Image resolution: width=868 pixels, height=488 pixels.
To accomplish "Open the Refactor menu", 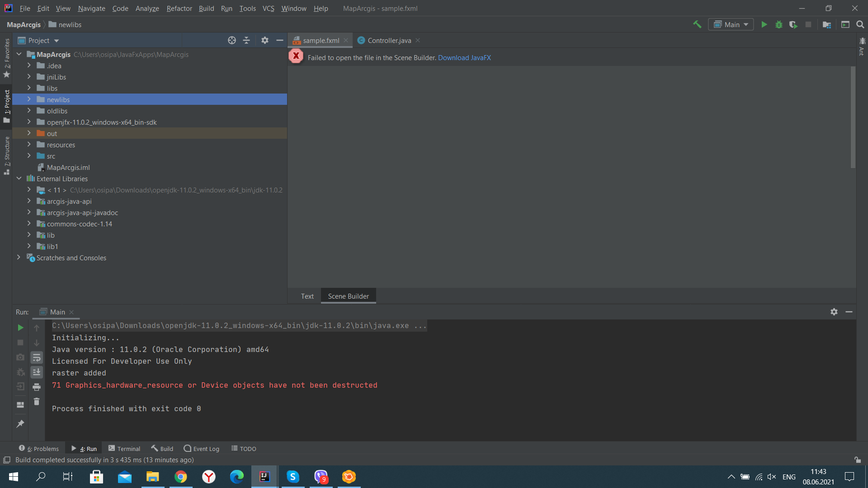I will coord(179,8).
